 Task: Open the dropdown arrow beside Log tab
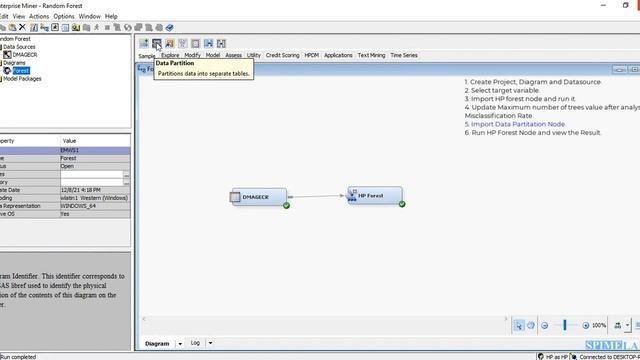211,343
